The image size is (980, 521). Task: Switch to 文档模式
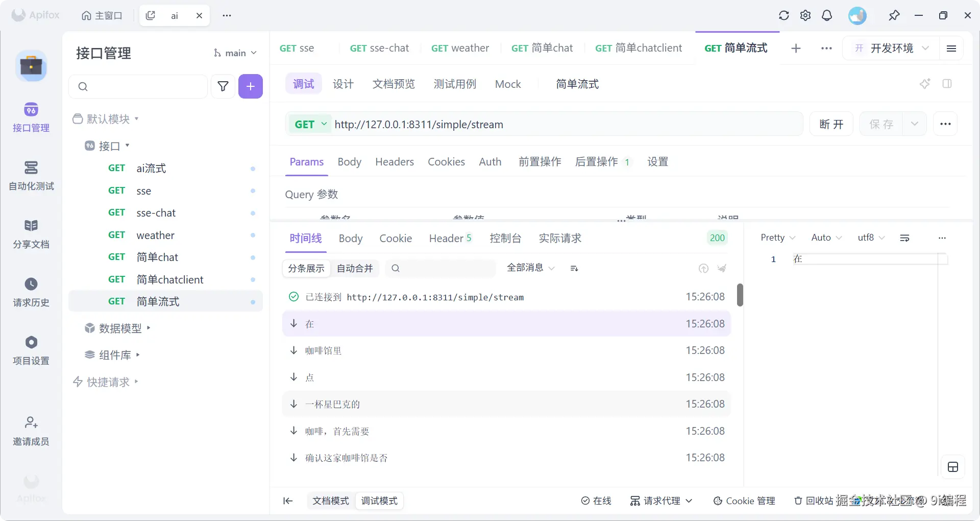click(331, 501)
